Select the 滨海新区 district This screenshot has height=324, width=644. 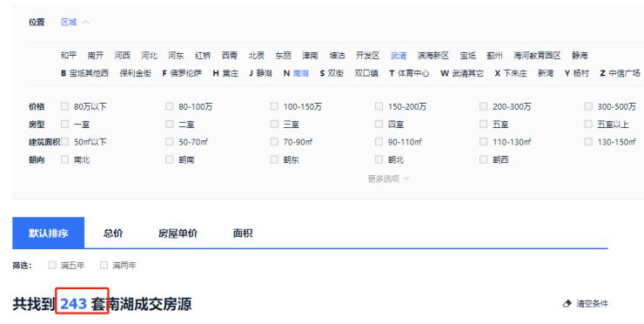[433, 56]
